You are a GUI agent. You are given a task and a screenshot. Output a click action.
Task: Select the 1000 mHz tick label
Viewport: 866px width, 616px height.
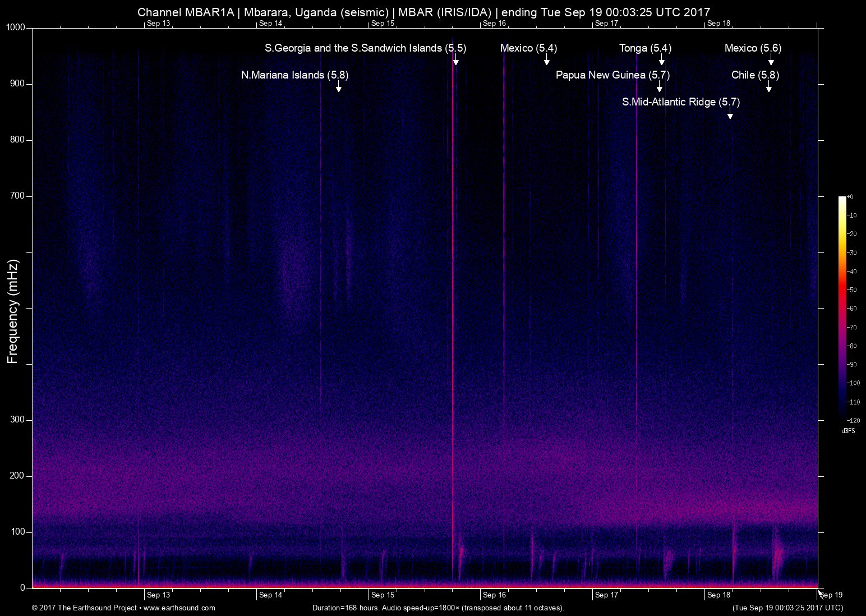[x=15, y=26]
